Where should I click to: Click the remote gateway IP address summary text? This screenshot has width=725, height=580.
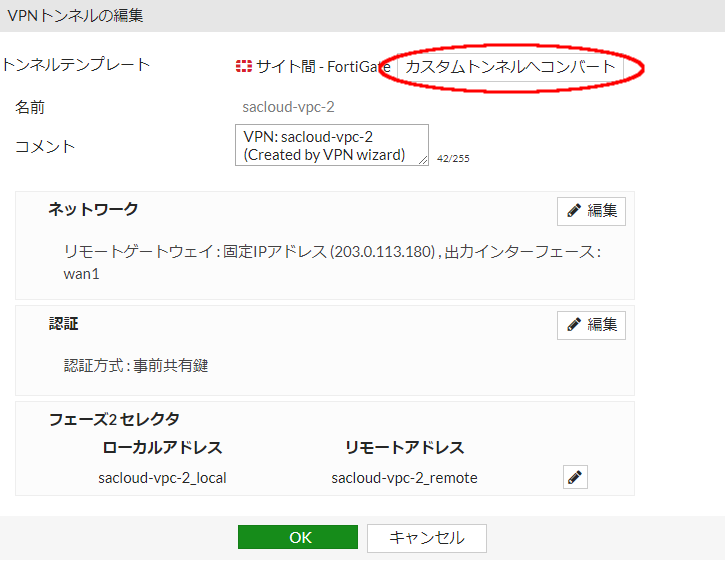331,254
